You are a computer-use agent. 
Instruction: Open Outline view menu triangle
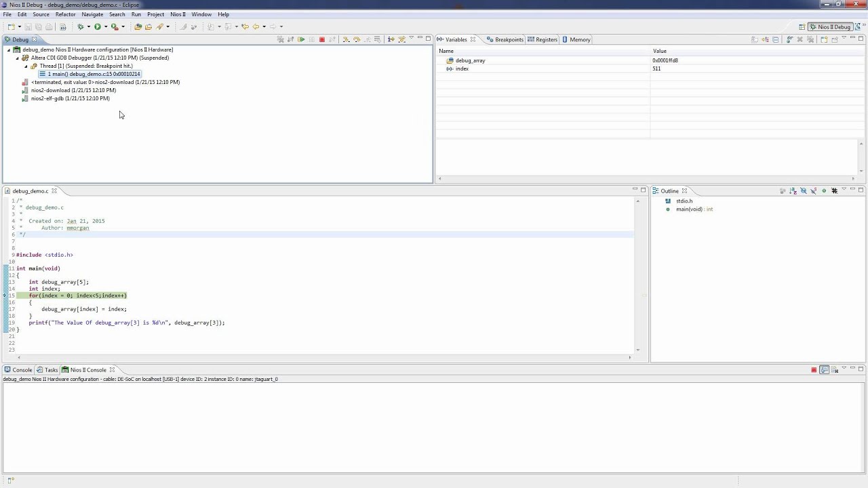844,190
